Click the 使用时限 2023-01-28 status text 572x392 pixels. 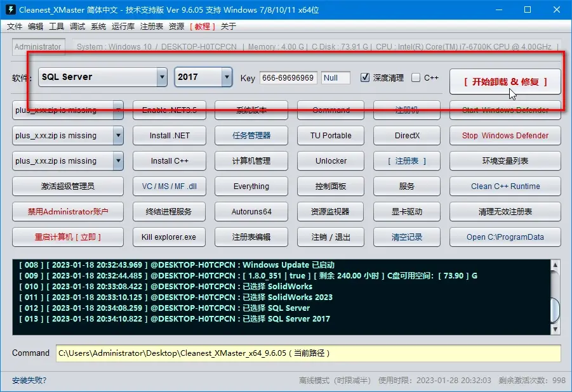pos(434,381)
